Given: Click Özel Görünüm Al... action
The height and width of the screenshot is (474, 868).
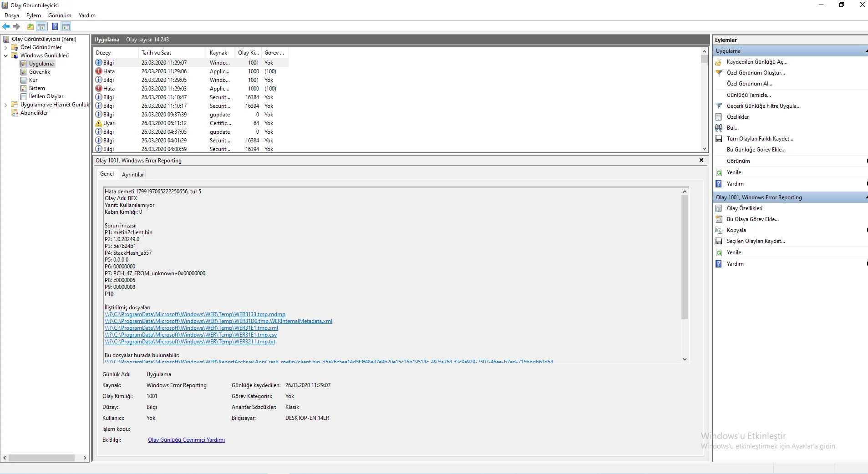Looking at the screenshot, I should point(750,84).
